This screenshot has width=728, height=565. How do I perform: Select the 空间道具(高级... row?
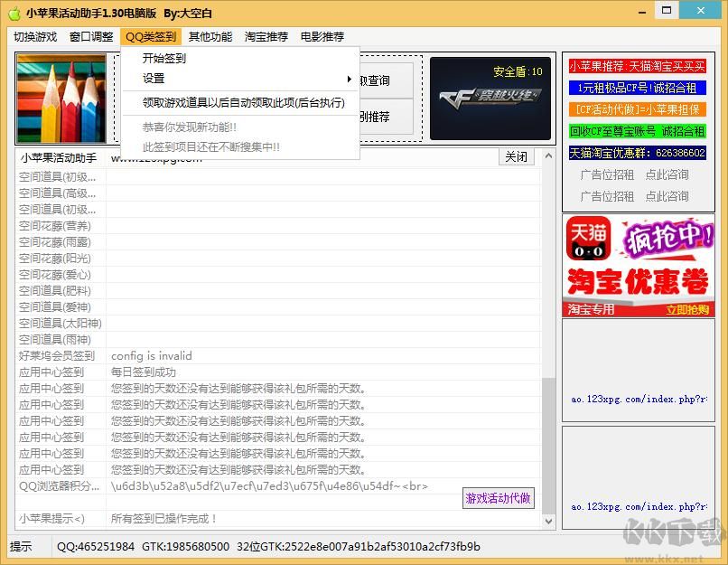[x=278, y=193]
